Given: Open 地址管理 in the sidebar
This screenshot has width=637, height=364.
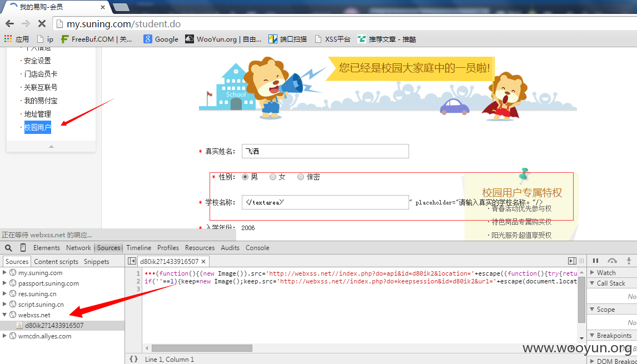Looking at the screenshot, I should click(37, 114).
